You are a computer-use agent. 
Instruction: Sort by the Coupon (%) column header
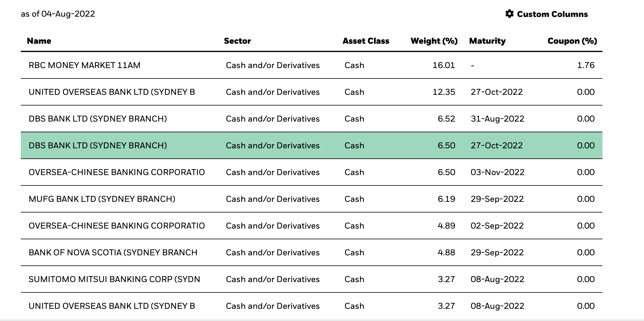(572, 41)
